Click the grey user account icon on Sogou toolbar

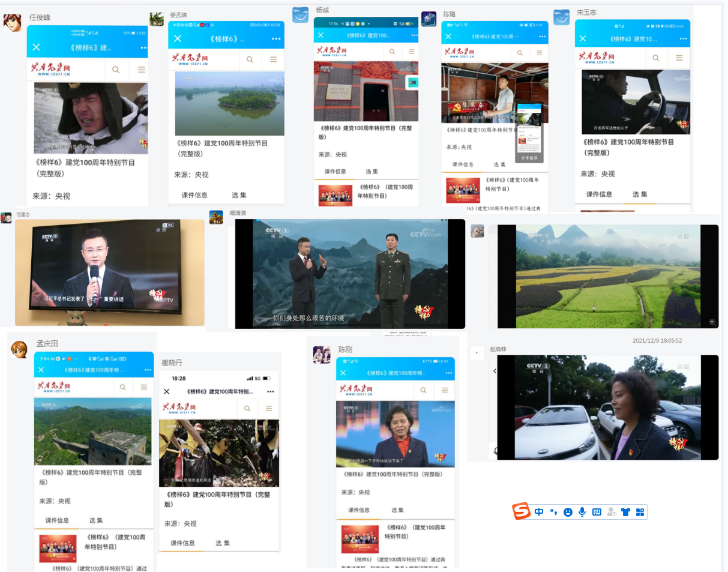click(612, 512)
